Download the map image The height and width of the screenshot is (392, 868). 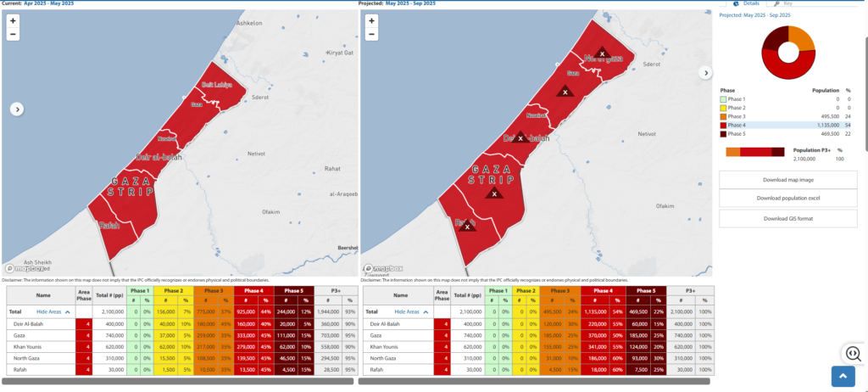point(787,180)
